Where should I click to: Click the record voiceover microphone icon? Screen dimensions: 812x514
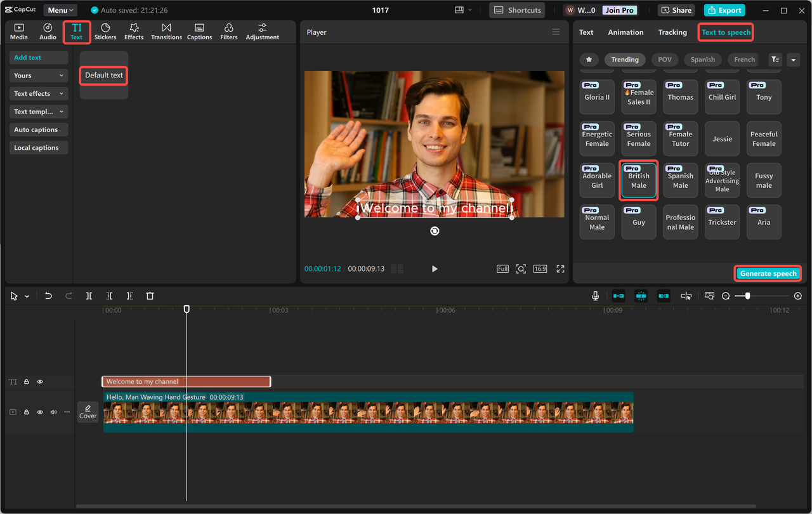click(x=595, y=295)
